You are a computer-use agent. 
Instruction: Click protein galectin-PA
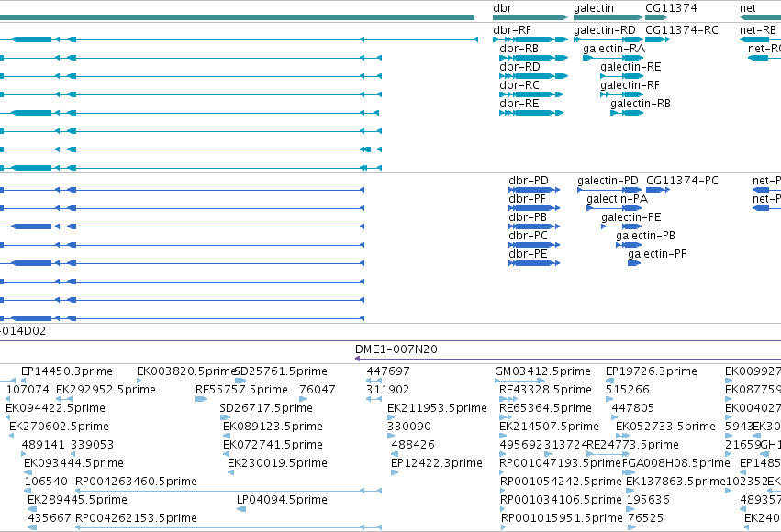617,198
